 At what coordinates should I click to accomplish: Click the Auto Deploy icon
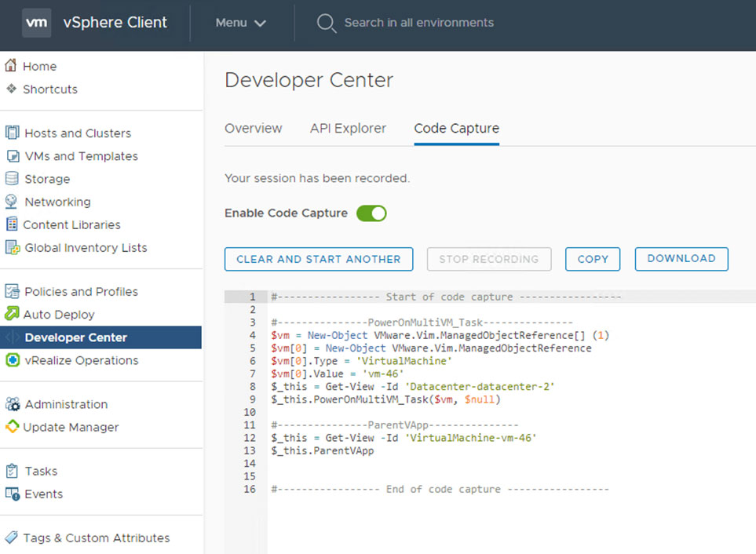click(x=12, y=314)
